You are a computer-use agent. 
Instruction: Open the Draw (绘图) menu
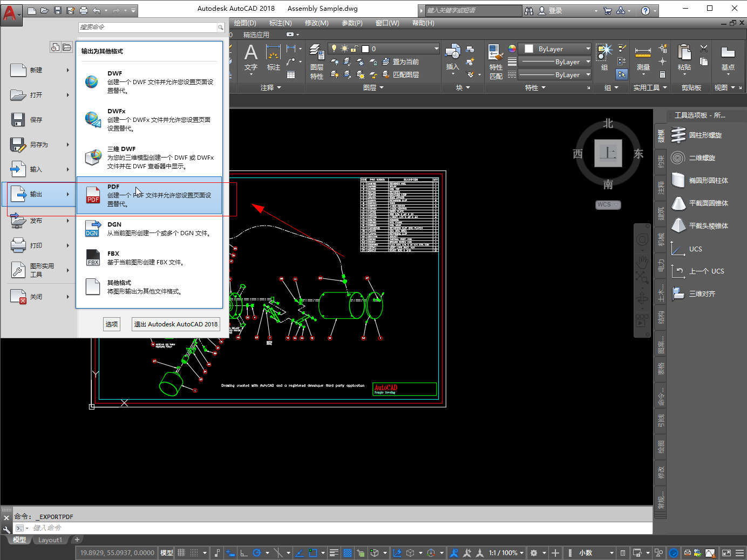[x=245, y=23]
